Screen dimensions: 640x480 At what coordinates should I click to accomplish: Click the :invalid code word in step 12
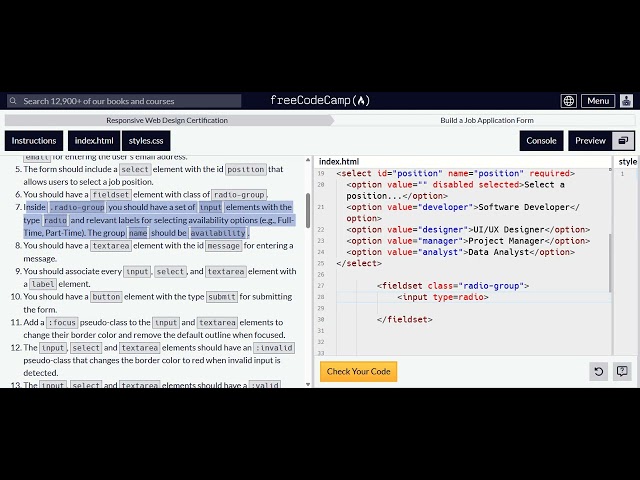[274, 348]
